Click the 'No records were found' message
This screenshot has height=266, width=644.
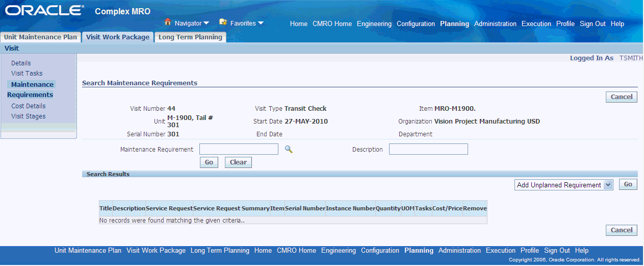pos(172,221)
